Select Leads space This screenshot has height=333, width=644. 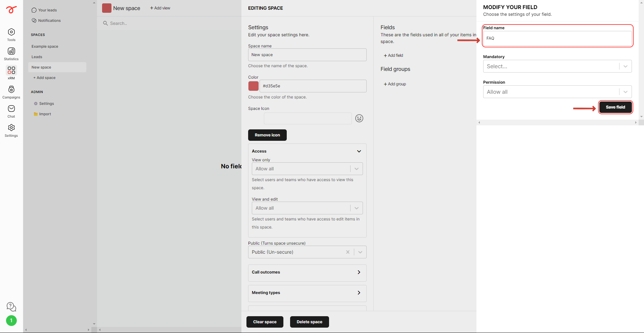[37, 57]
